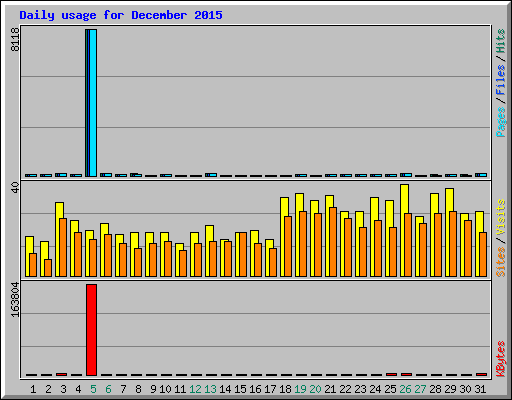Click the Sites legend label
The width and height of the screenshot is (512, 400).
501,262
